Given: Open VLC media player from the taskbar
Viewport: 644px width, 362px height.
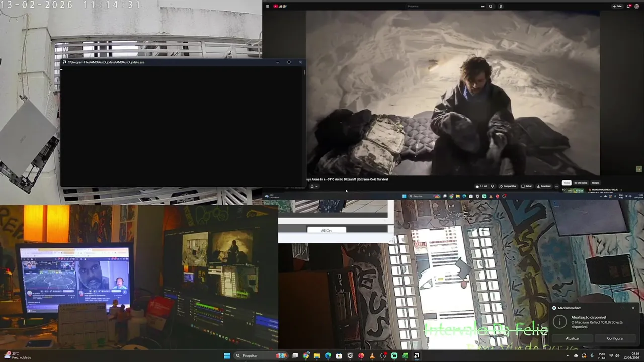Looking at the screenshot, I should click(x=372, y=356).
